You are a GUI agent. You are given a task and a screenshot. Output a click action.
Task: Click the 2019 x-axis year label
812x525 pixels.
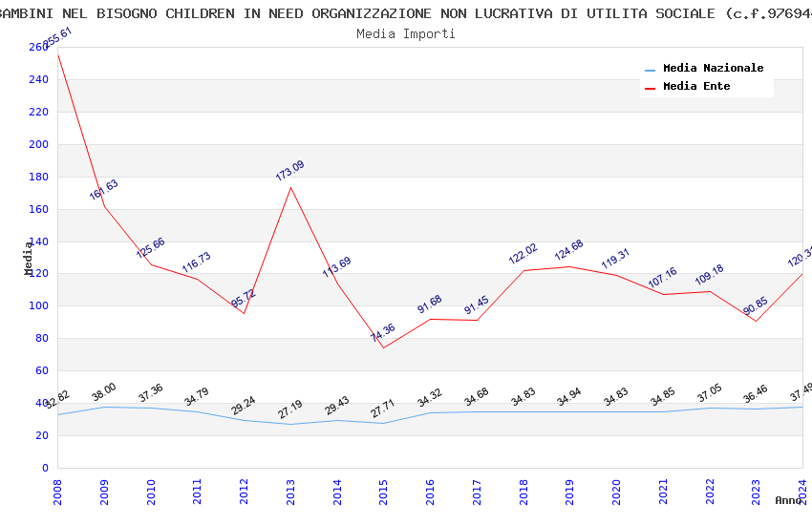coord(569,492)
